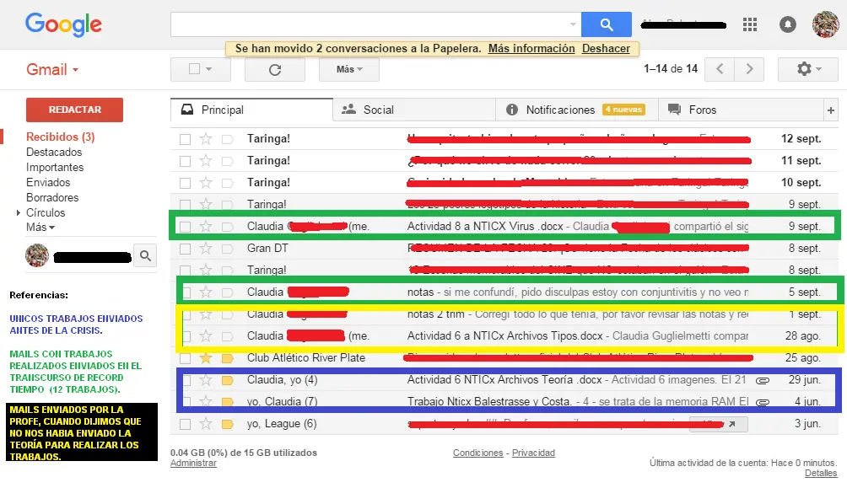Switch to the Foros tab
This screenshot has height=504, width=847.
tap(741, 110)
